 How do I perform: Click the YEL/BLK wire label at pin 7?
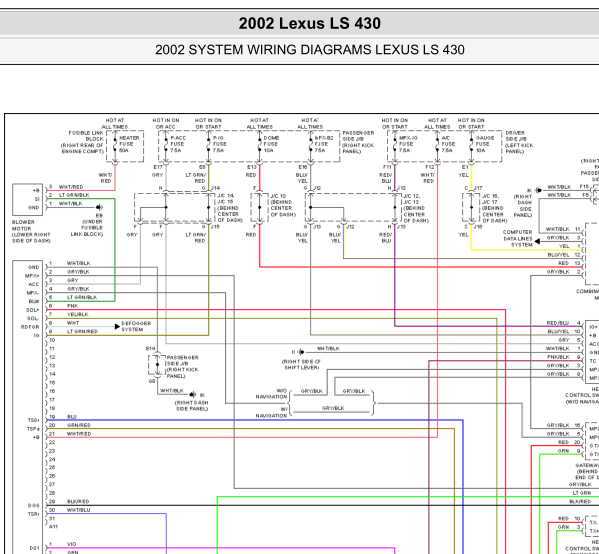point(78,314)
